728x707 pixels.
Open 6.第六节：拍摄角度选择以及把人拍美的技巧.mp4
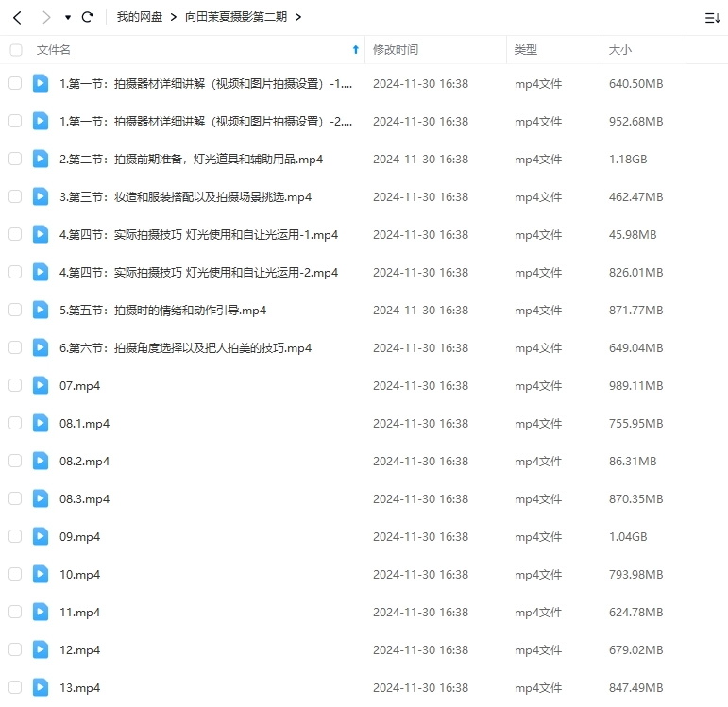(185, 347)
